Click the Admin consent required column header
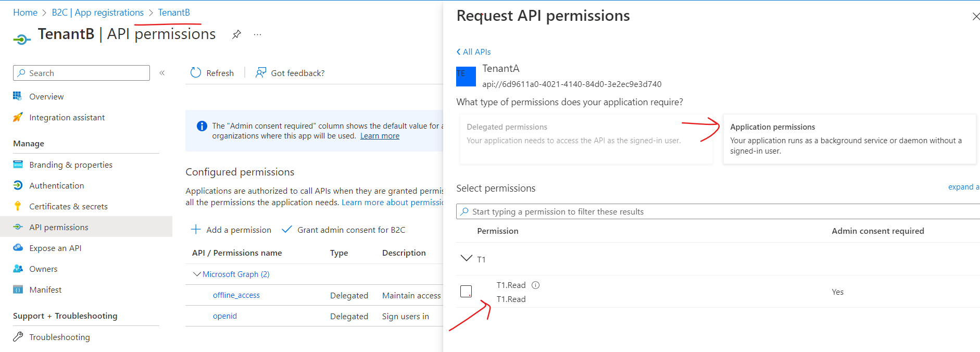The image size is (980, 352). (878, 231)
